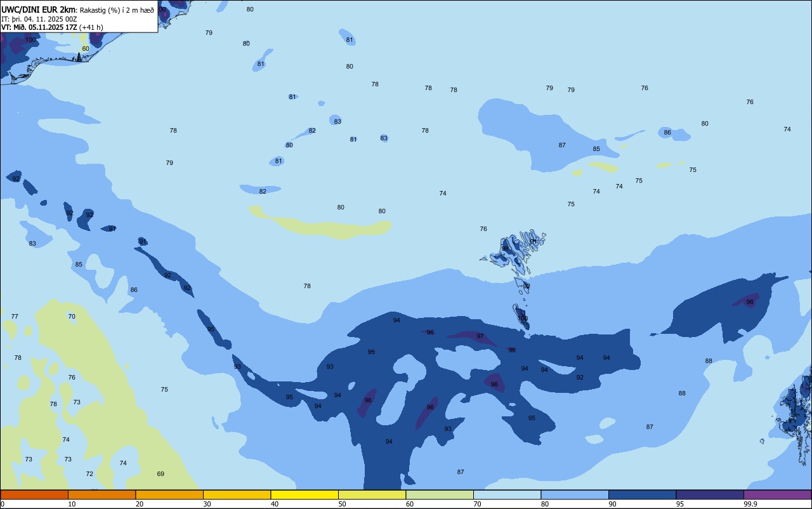
Task: Click the '10' legend scale label
Action: coord(72,504)
